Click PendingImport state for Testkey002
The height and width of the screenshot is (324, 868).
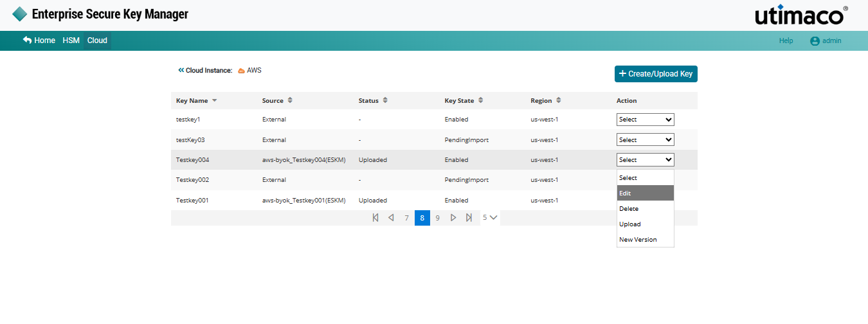[467, 180]
